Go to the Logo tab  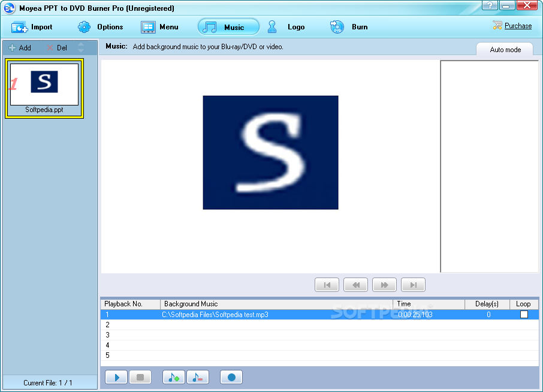click(x=286, y=27)
